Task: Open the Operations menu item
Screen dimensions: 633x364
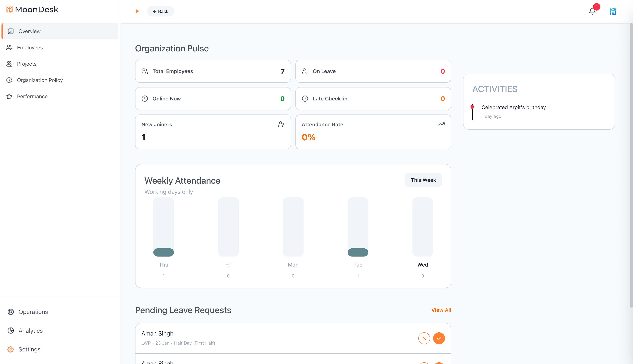Action: pyautogui.click(x=60, y=312)
